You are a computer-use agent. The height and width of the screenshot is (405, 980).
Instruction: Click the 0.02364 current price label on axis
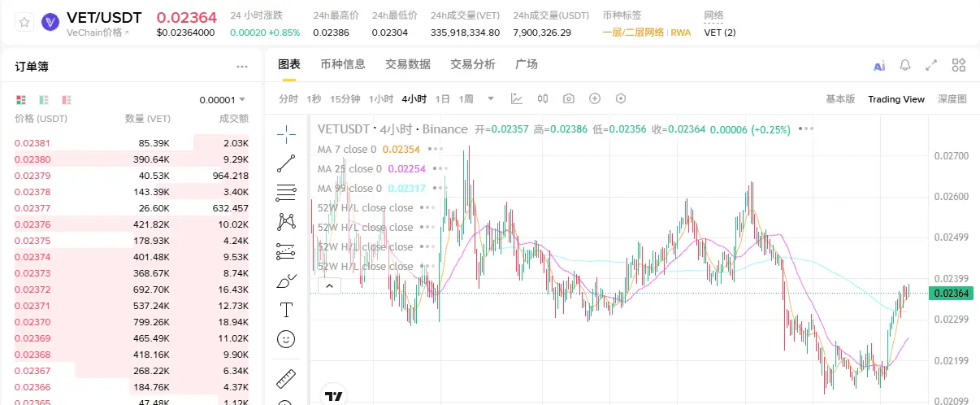(x=951, y=293)
